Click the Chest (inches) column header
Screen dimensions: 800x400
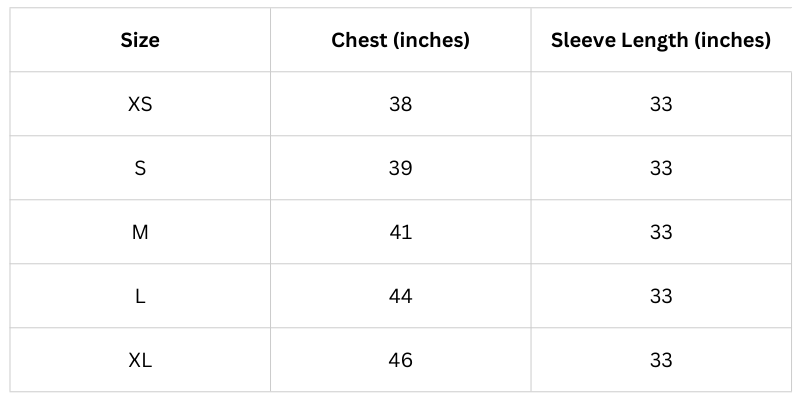coord(401,40)
